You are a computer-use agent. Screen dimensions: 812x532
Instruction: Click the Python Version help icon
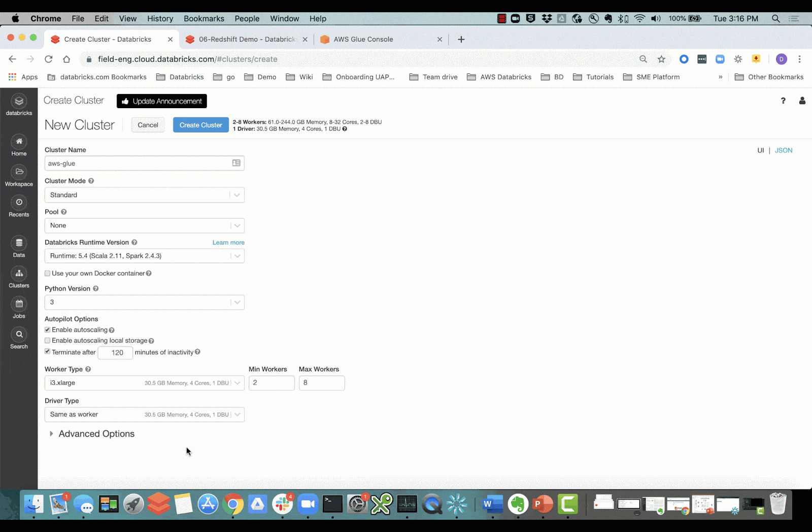click(95, 288)
